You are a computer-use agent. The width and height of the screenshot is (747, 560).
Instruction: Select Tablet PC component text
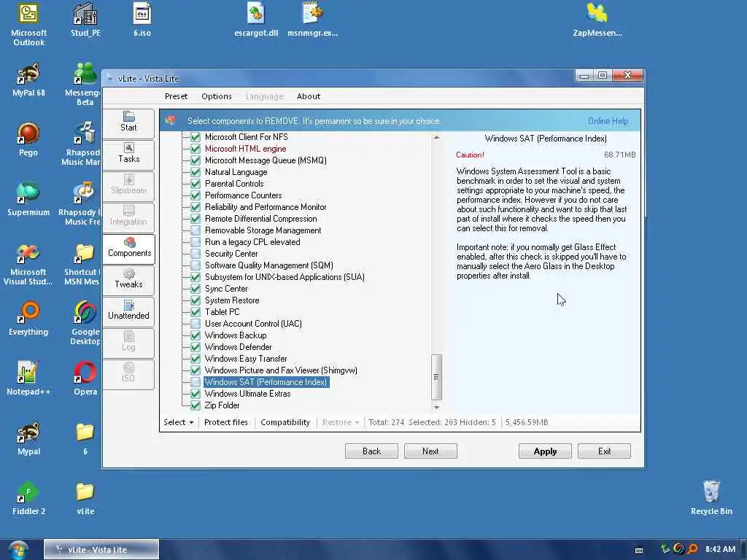coord(222,312)
